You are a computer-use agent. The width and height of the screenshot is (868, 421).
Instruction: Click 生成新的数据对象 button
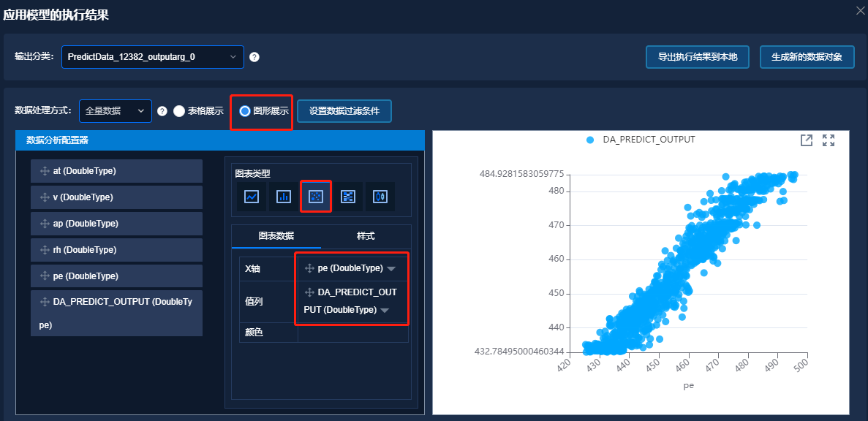coord(807,57)
